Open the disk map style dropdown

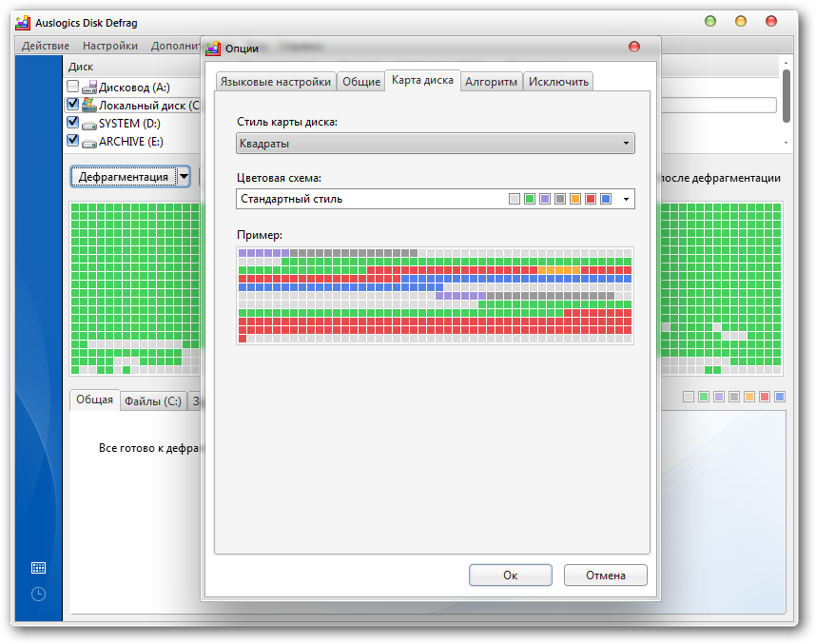click(435, 144)
